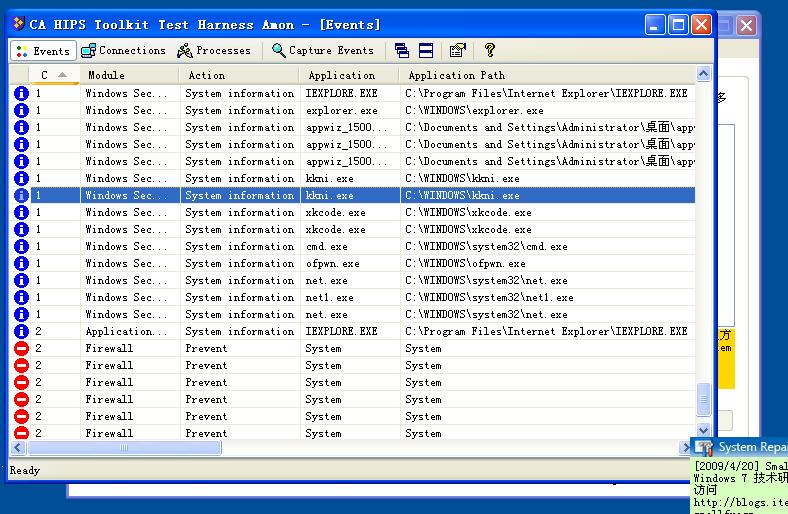Sort by the Module column header

(x=130, y=75)
